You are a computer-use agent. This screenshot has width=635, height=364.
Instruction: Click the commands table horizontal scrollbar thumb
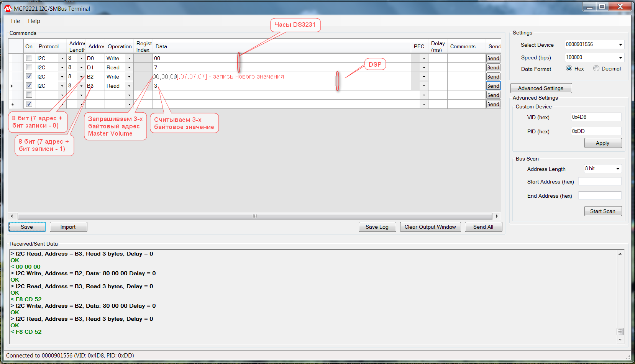[x=255, y=216]
